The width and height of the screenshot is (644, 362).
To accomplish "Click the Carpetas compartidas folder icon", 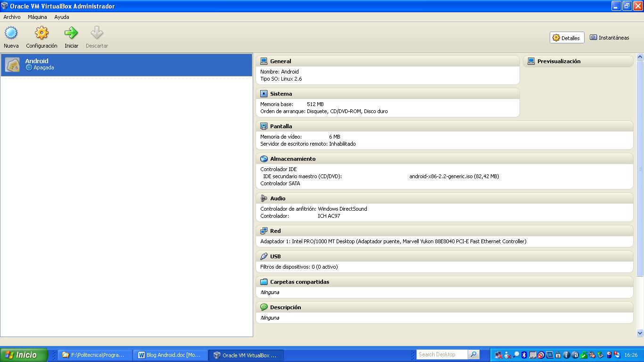I will pyautogui.click(x=264, y=282).
